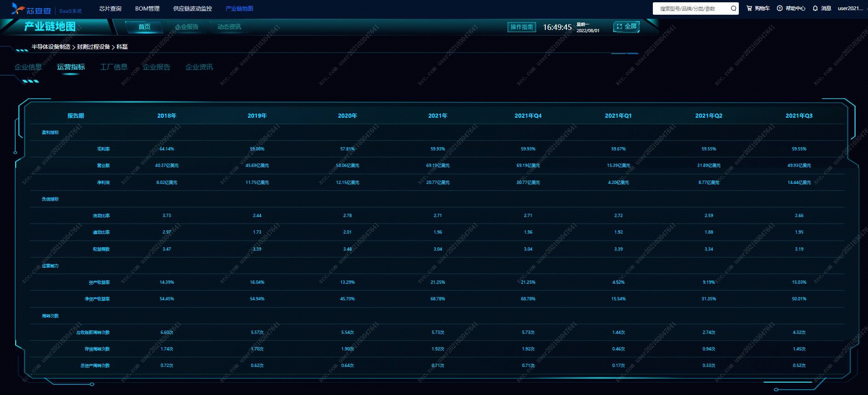Click 2018 receivables turnover 6.60次
This screenshot has width=868, height=395.
tap(167, 332)
